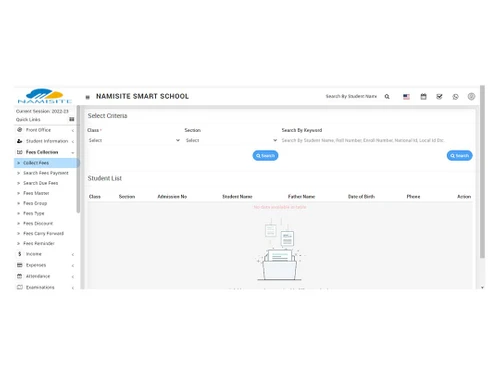The height and width of the screenshot is (375, 500).
Task: Click Current Session 2022-23 text
Action: [42, 111]
